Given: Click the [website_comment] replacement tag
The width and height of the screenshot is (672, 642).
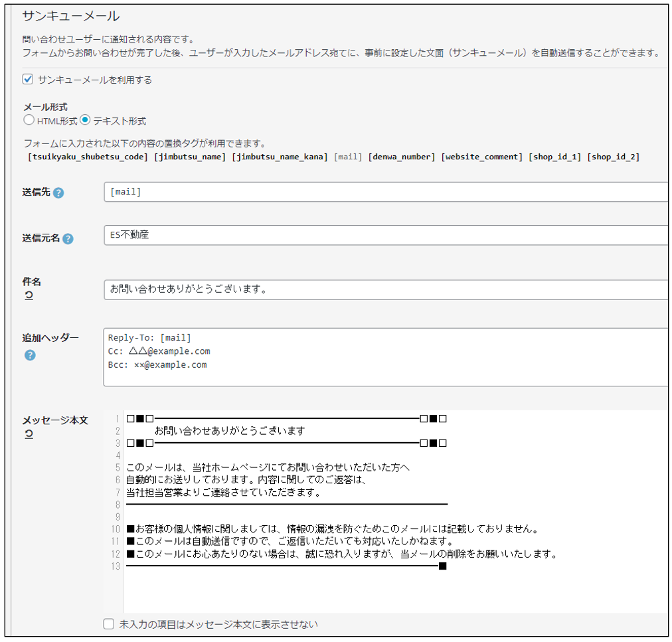Looking at the screenshot, I should [482, 157].
